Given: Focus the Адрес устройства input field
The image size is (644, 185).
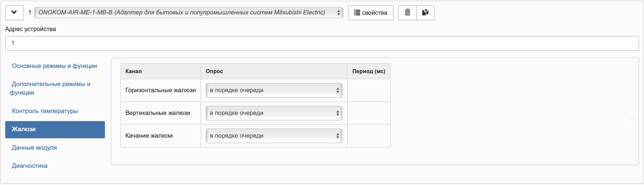Looking at the screenshot, I should point(322,43).
